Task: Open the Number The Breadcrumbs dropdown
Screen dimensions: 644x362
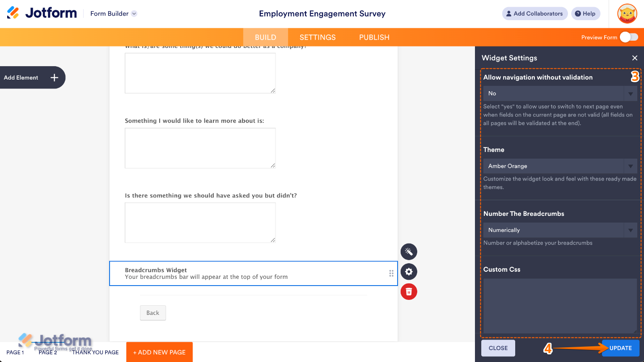Action: (560, 230)
